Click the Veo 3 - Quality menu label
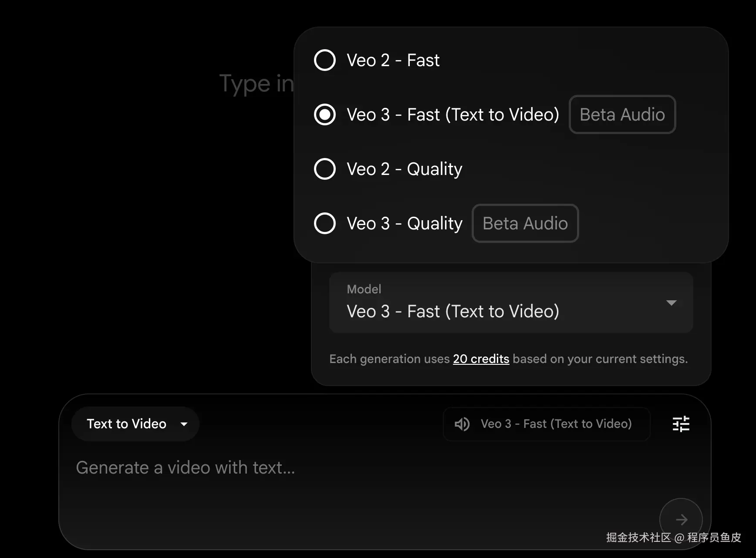Screen dimensions: 756x558 (x=404, y=223)
